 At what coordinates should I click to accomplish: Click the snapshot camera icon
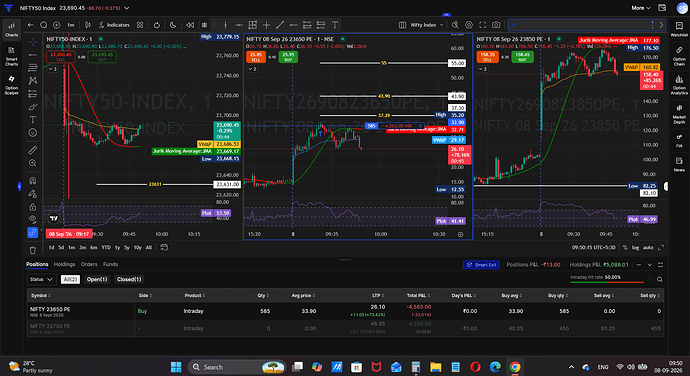(496, 25)
